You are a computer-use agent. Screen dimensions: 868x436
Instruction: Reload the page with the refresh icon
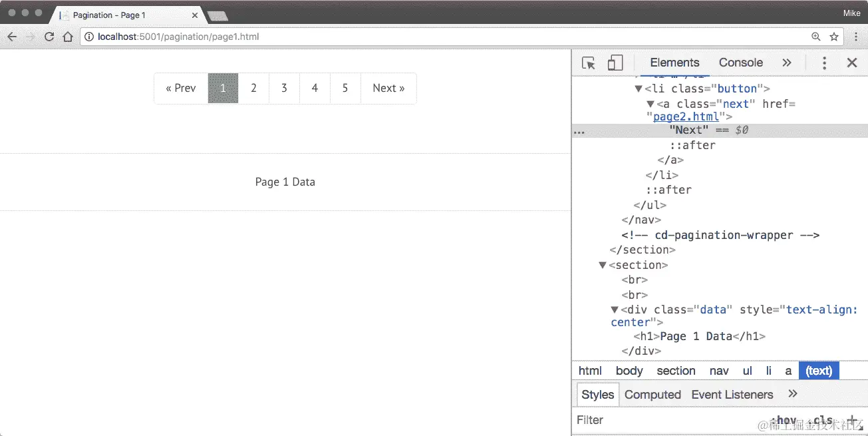pyautogui.click(x=49, y=37)
